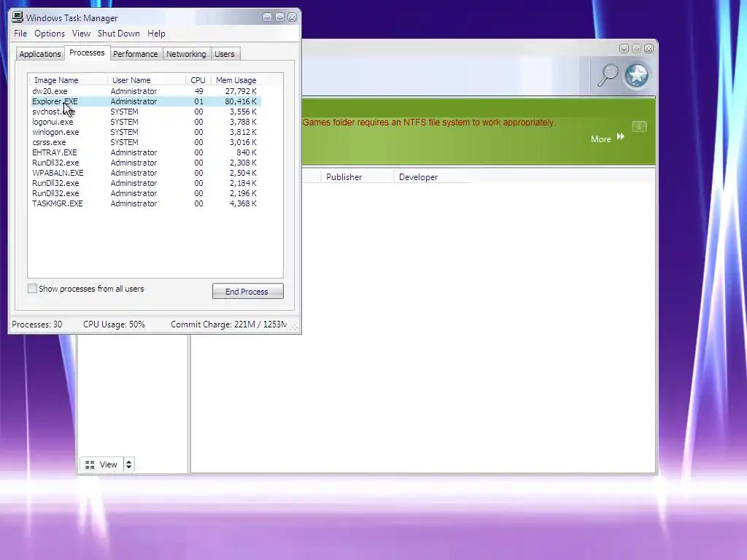The height and width of the screenshot is (560, 747).
Task: Click the star favorites icon in Games window
Action: pos(637,75)
